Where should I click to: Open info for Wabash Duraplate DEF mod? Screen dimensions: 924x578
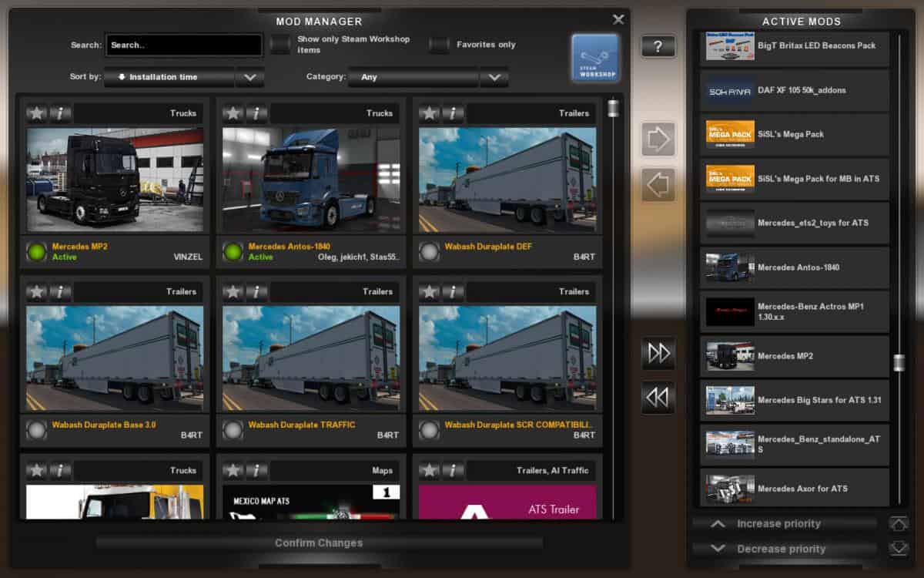453,113
